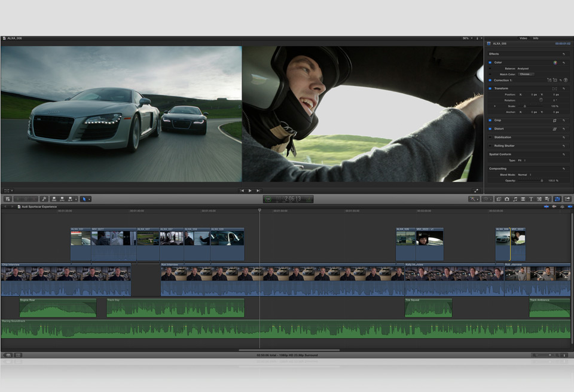Image resolution: width=574 pixels, height=392 pixels.
Task: Open the edit mode dropdown arrow
Action: tap(76, 200)
